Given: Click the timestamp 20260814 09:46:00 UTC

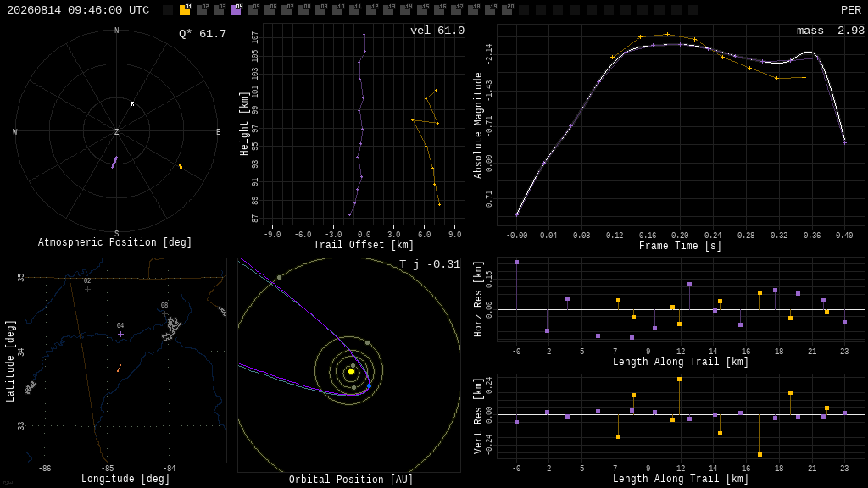Looking at the screenshot, I should click(x=78, y=10).
